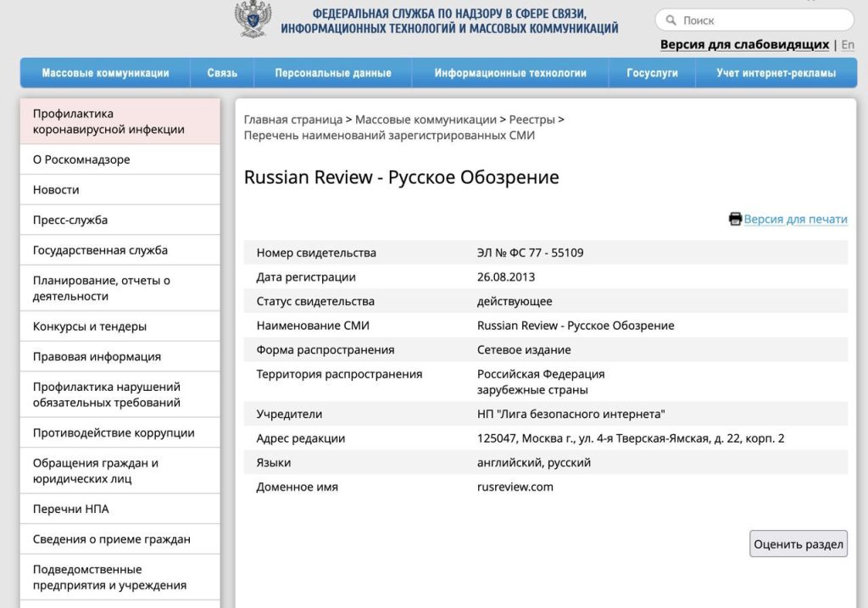Click label Доменное имя

(298, 488)
